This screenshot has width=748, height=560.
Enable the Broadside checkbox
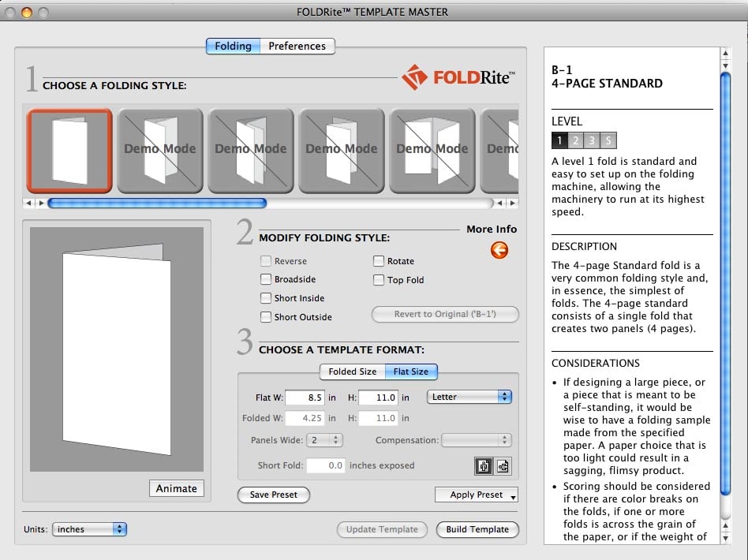(266, 279)
